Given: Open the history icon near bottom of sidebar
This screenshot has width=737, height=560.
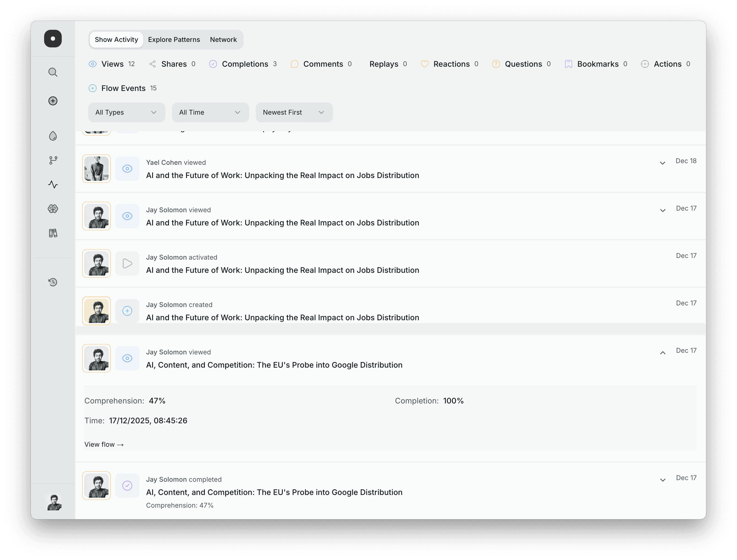Looking at the screenshot, I should 53,282.
